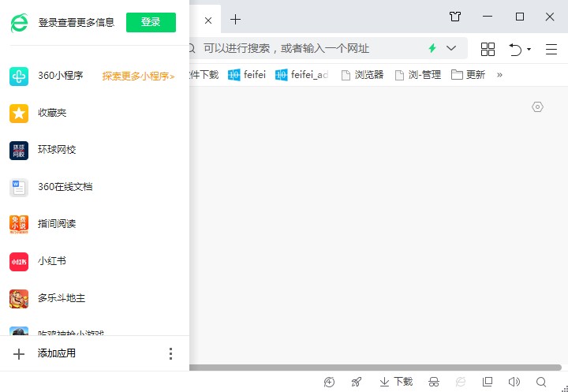Open the extensions grid icon
Screen dimensions: 568x392
488,49
